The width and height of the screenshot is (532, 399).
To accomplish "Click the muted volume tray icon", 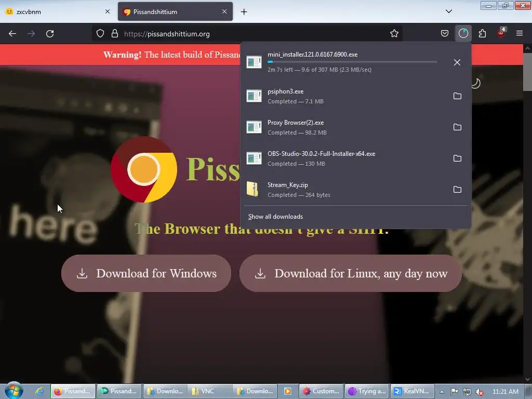I will (x=479, y=392).
